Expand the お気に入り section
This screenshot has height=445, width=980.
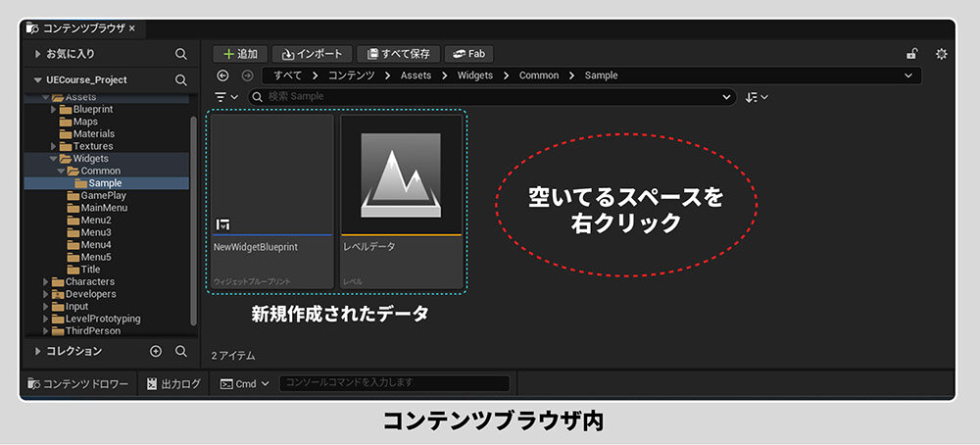pyautogui.click(x=38, y=54)
